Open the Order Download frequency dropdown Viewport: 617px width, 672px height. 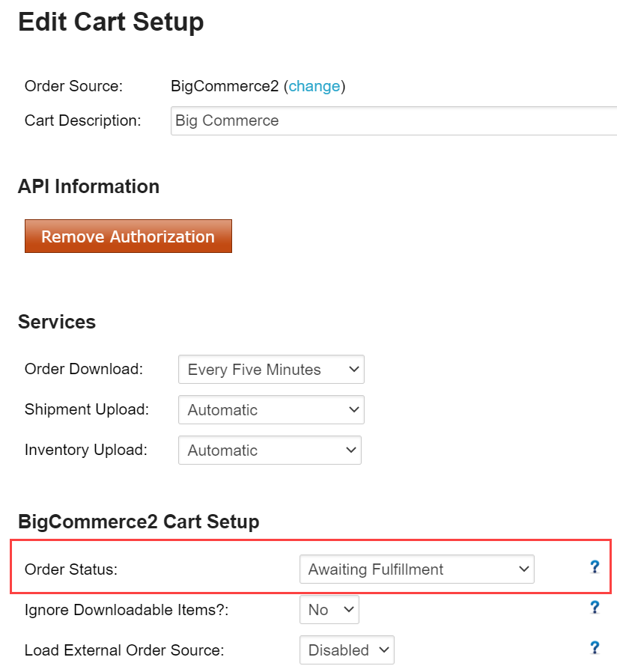coord(271,369)
